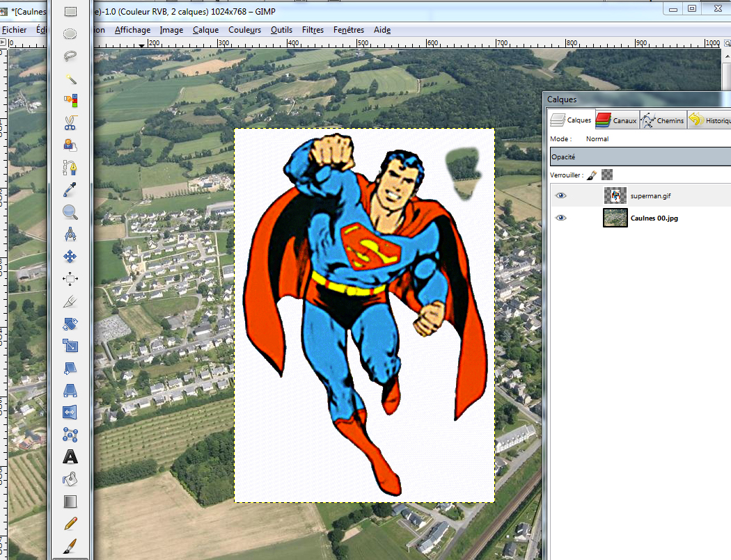The height and width of the screenshot is (560, 731).
Task: Open the Fenêtres menu
Action: pos(349,30)
